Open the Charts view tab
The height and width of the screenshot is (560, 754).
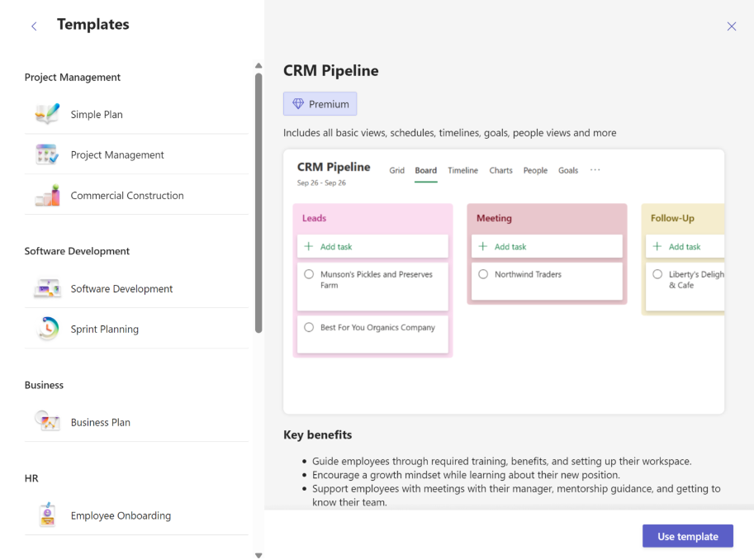[500, 171]
